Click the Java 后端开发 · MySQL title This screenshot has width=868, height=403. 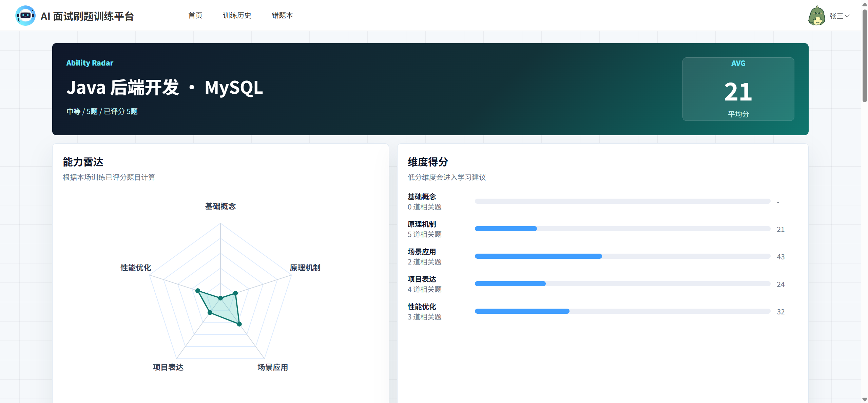click(x=165, y=88)
